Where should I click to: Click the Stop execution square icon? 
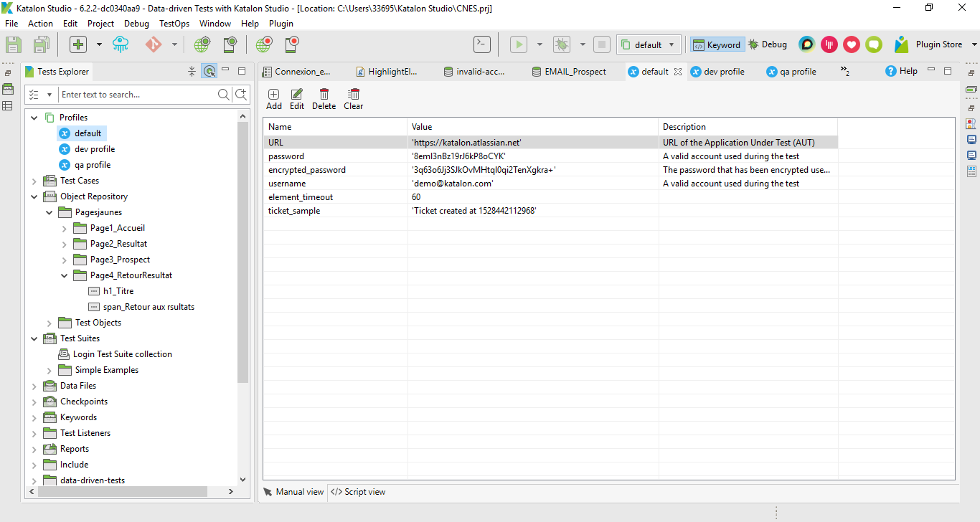click(x=603, y=44)
